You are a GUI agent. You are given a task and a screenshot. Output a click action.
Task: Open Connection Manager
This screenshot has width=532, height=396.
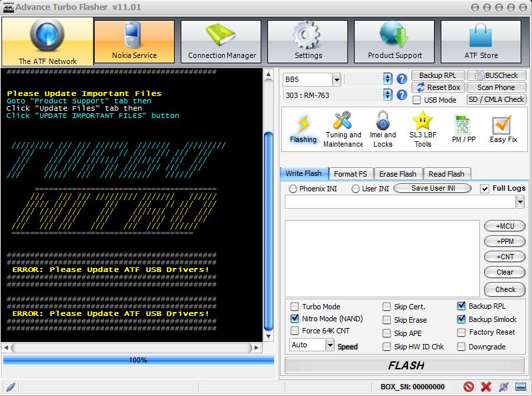pyautogui.click(x=221, y=41)
